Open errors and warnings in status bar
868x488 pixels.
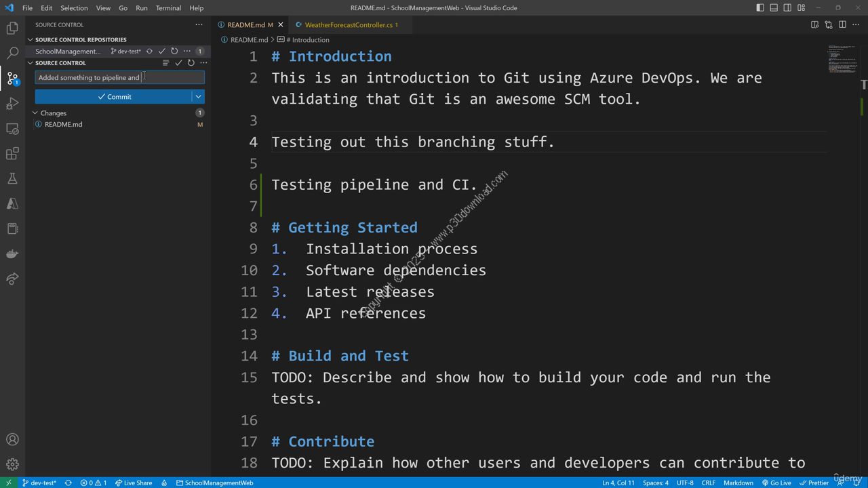click(94, 483)
